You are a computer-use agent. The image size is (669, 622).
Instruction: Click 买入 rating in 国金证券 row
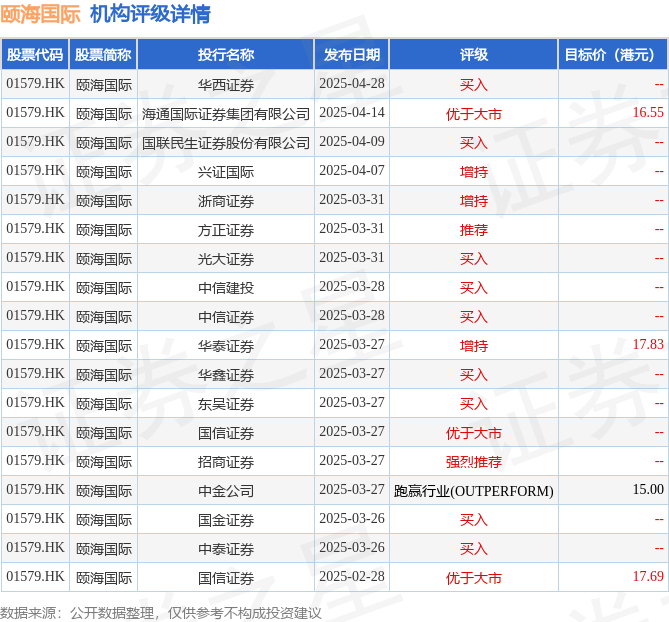pyautogui.click(x=474, y=520)
